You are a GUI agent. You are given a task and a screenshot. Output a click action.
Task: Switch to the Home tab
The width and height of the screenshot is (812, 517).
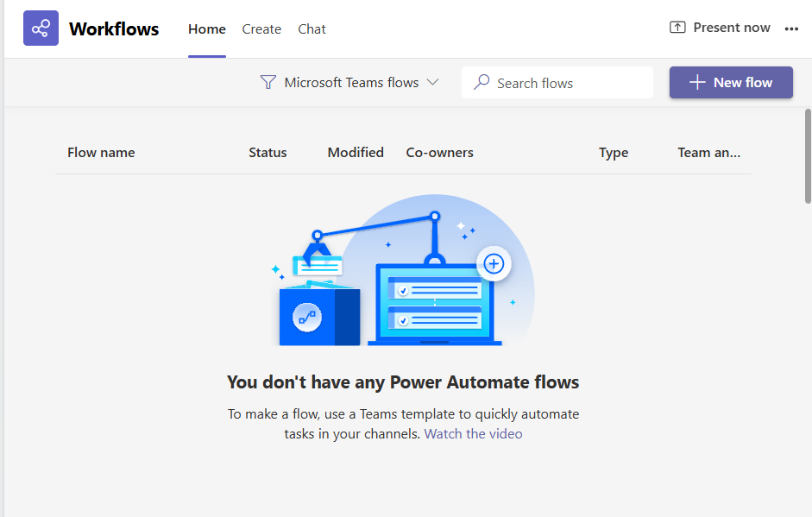coord(207,29)
